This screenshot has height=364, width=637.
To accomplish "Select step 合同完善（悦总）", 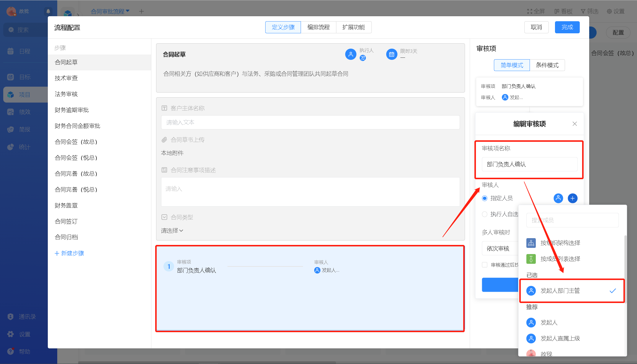I will click(99, 190).
